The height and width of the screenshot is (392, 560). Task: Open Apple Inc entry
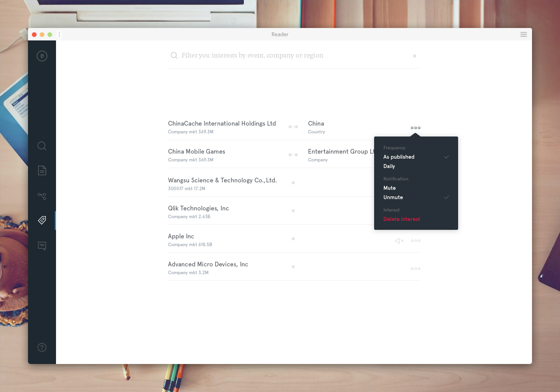pyautogui.click(x=181, y=236)
